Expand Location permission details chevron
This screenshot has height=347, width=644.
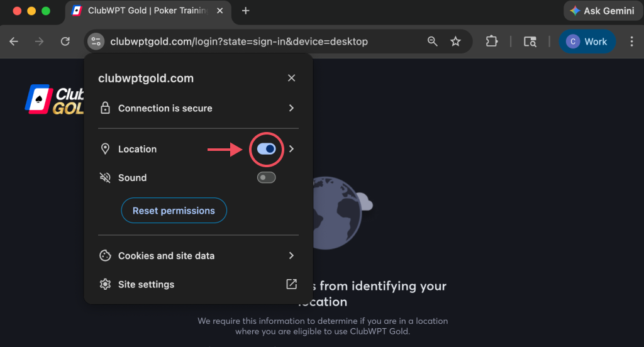pos(291,149)
